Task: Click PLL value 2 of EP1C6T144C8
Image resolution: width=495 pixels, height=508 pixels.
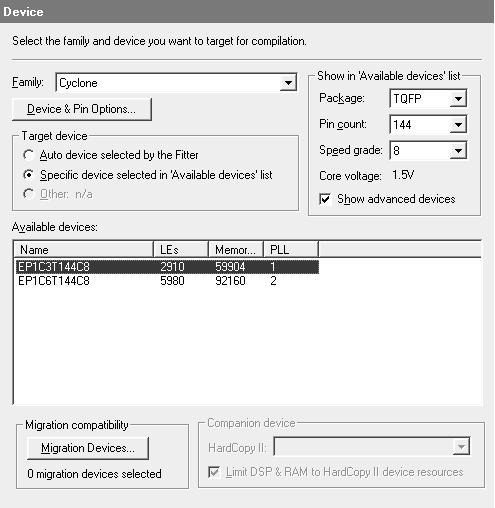Action: [273, 281]
